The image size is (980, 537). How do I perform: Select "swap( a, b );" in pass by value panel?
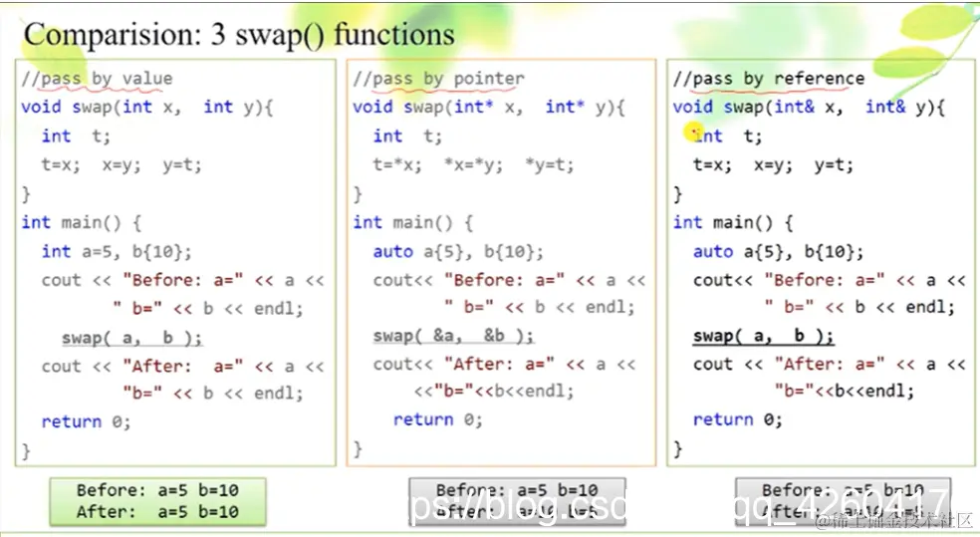point(131,338)
